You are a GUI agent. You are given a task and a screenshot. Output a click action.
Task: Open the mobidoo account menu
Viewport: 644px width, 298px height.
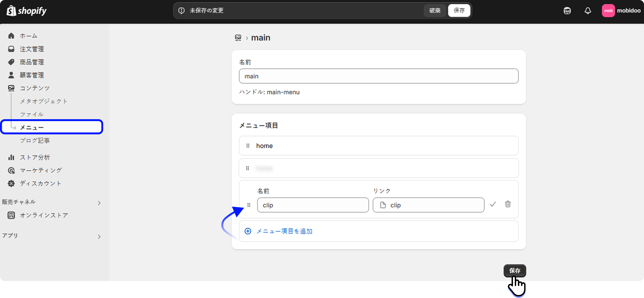tap(621, 11)
